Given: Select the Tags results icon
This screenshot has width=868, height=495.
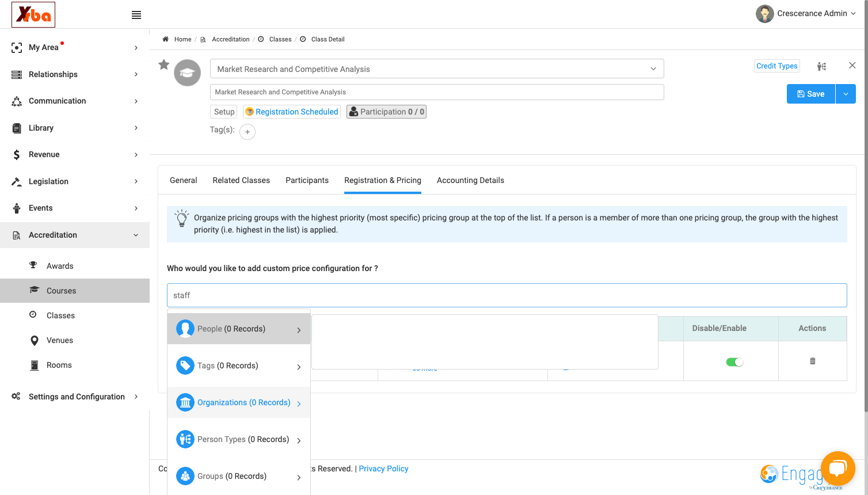Looking at the screenshot, I should [x=185, y=365].
